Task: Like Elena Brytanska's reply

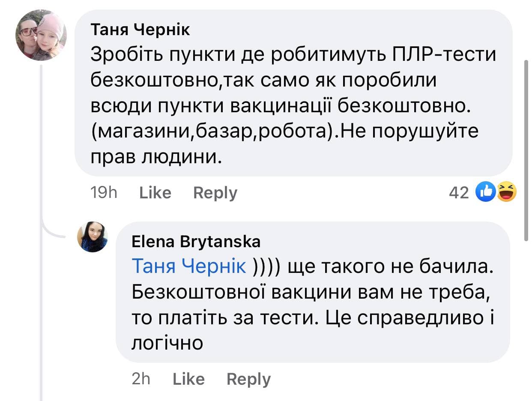Action: [188, 379]
